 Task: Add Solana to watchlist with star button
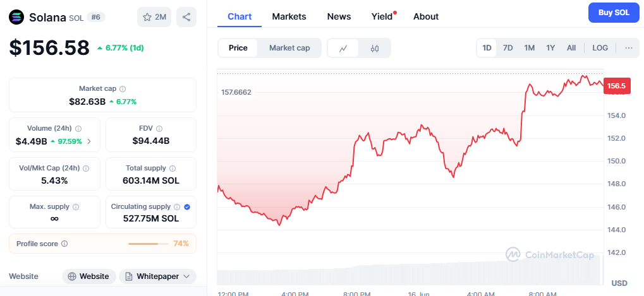coord(154,17)
